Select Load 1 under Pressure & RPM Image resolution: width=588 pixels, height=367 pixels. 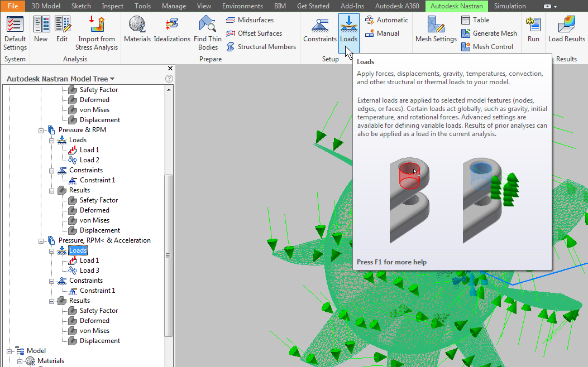point(89,150)
